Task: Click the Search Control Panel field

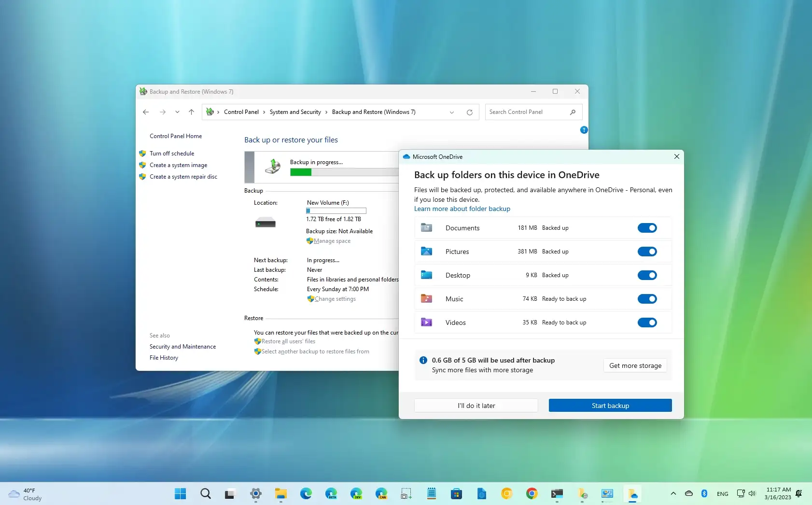Action: (526, 112)
